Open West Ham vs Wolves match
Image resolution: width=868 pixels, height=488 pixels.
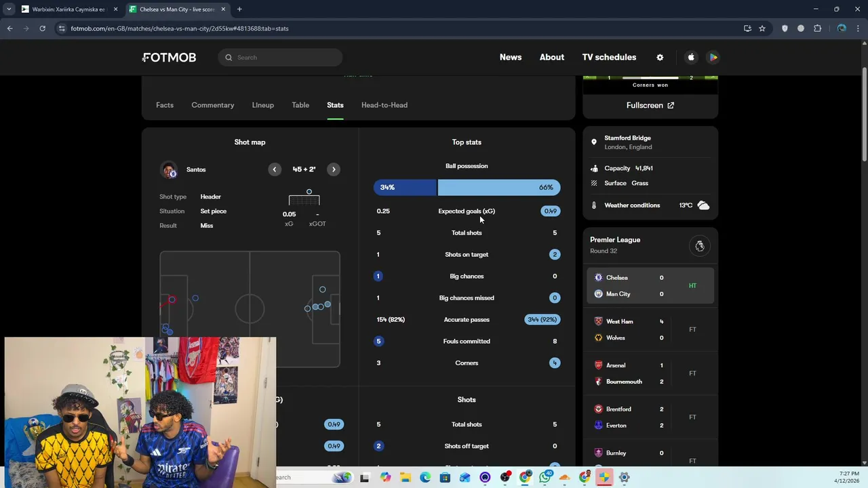[650, 329]
